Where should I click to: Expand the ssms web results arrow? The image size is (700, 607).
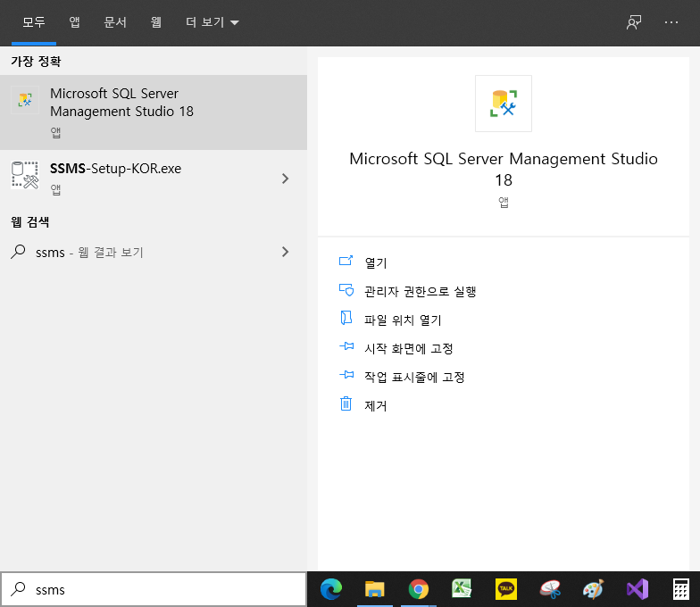click(x=286, y=252)
